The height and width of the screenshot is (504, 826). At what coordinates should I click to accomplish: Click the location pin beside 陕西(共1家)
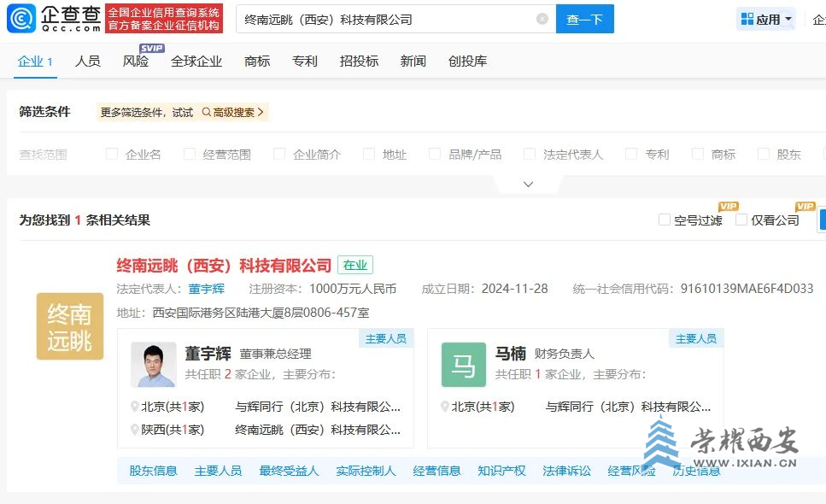(x=135, y=430)
